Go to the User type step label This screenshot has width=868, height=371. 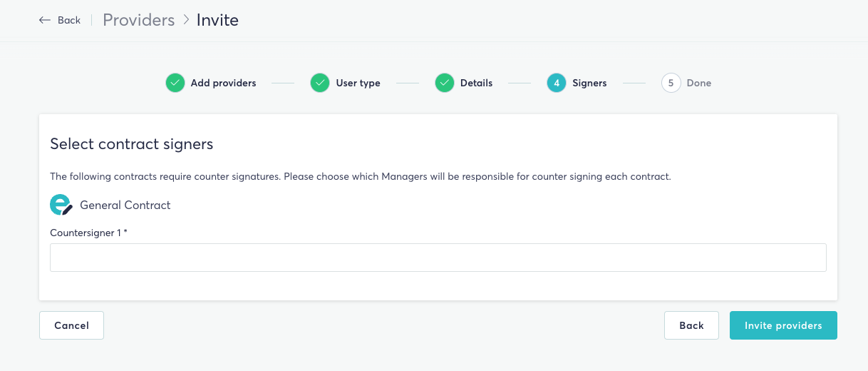[358, 83]
